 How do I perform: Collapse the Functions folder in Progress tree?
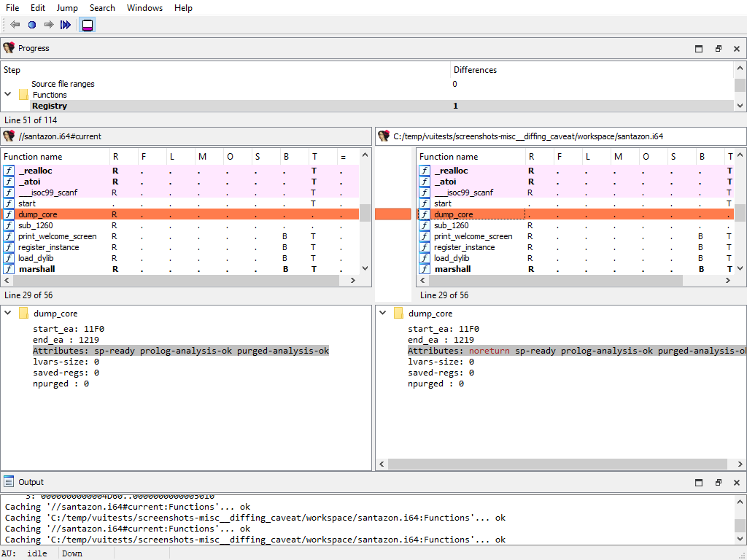[x=8, y=95]
